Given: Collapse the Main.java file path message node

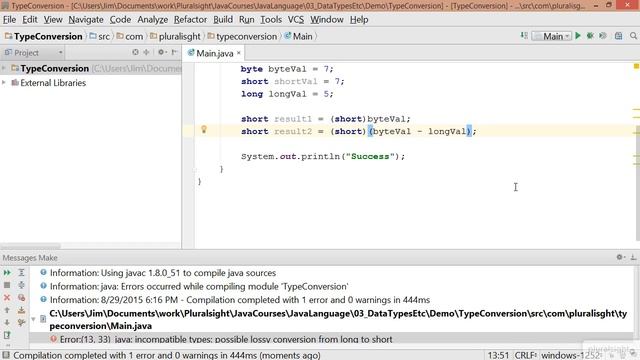Looking at the screenshot, I should pyautogui.click(x=33, y=319).
